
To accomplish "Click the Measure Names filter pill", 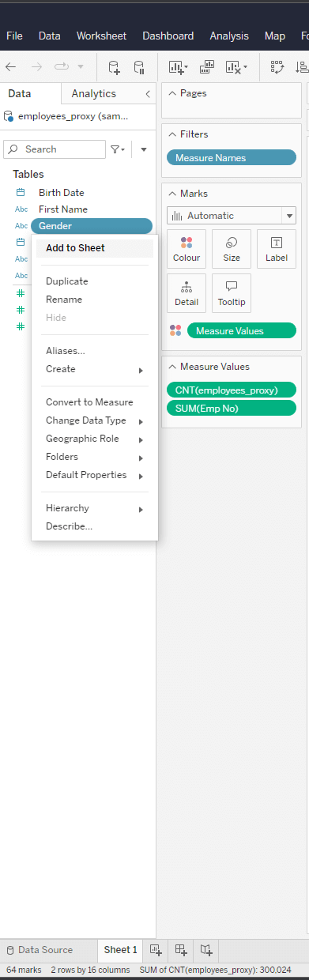I will click(x=232, y=158).
